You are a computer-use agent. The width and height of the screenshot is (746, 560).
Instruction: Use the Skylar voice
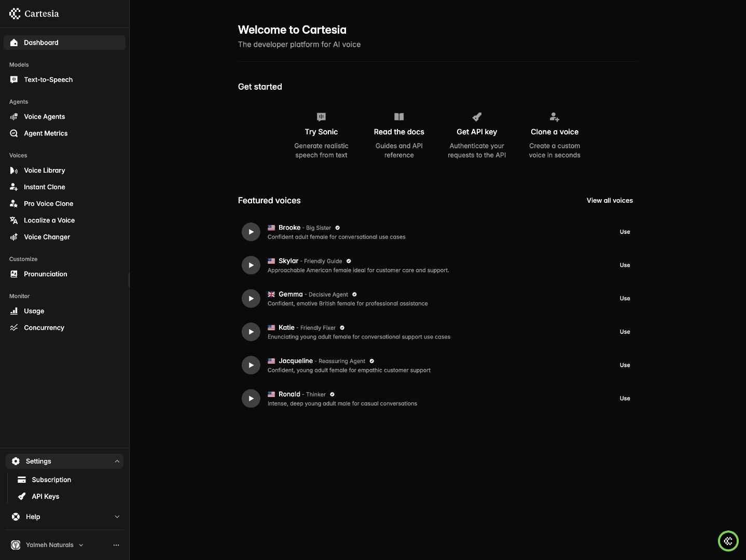coord(625,265)
